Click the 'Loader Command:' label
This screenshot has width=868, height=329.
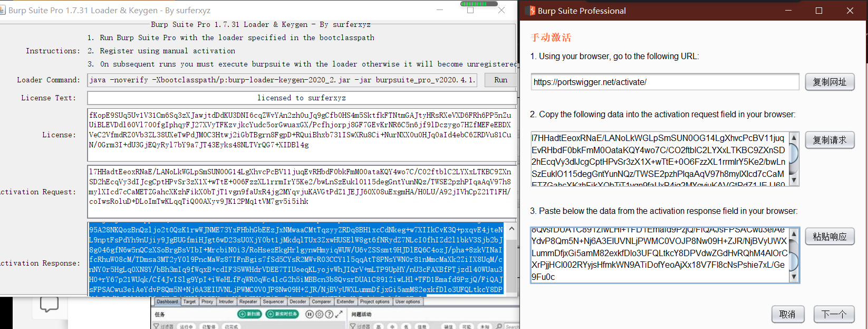tap(48, 80)
